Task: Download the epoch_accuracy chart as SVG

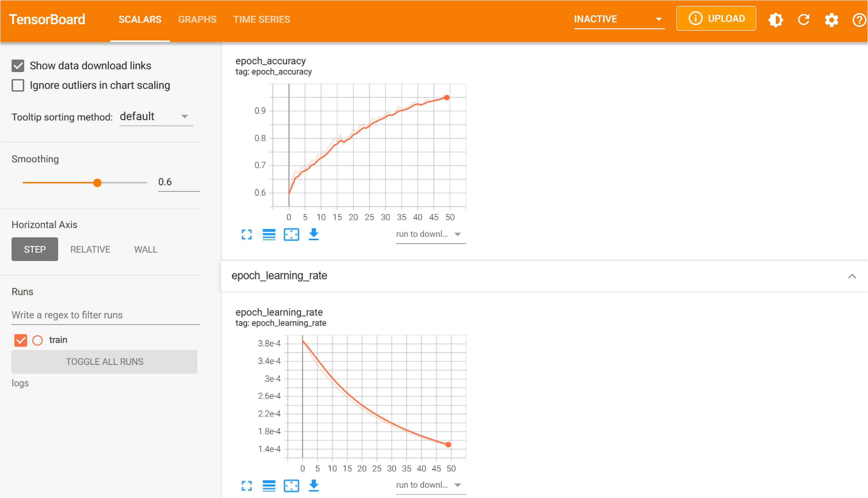Action: tap(314, 235)
